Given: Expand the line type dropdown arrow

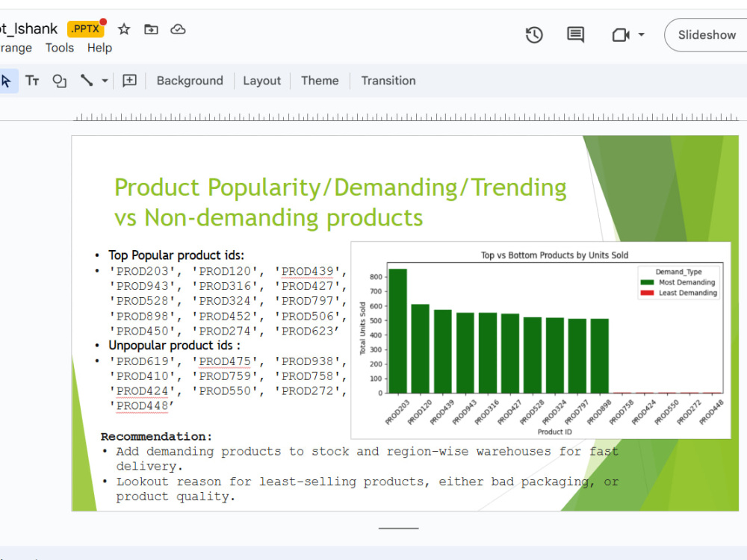Looking at the screenshot, I should pyautogui.click(x=105, y=81).
